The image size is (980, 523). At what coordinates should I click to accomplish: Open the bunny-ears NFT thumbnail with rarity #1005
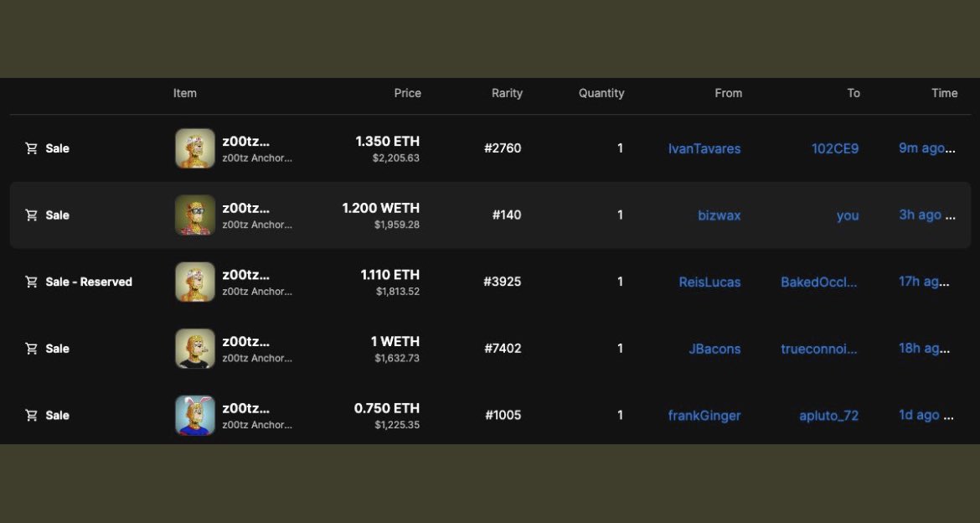[x=195, y=416]
